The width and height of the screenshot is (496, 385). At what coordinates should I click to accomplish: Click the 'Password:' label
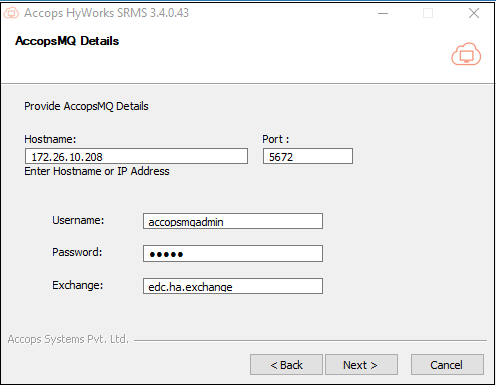click(77, 252)
